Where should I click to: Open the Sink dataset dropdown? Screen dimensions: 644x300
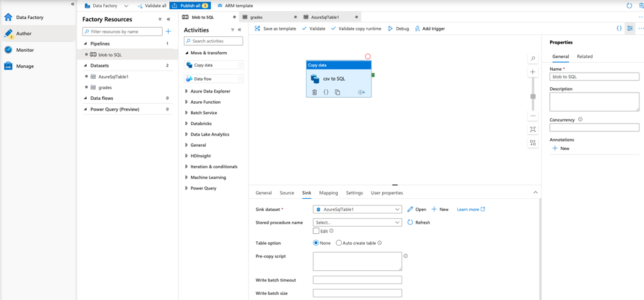(x=357, y=209)
